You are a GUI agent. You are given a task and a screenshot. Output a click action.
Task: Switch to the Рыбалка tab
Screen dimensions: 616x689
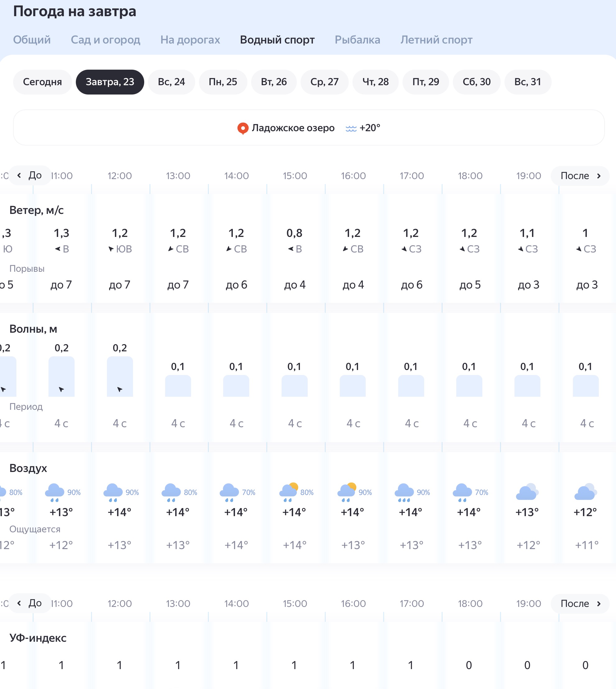[x=357, y=39]
